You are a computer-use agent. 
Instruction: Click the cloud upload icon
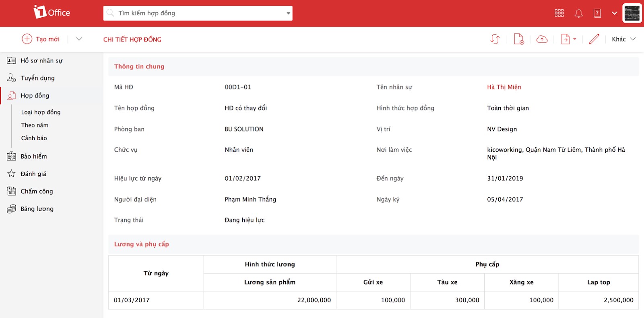542,39
